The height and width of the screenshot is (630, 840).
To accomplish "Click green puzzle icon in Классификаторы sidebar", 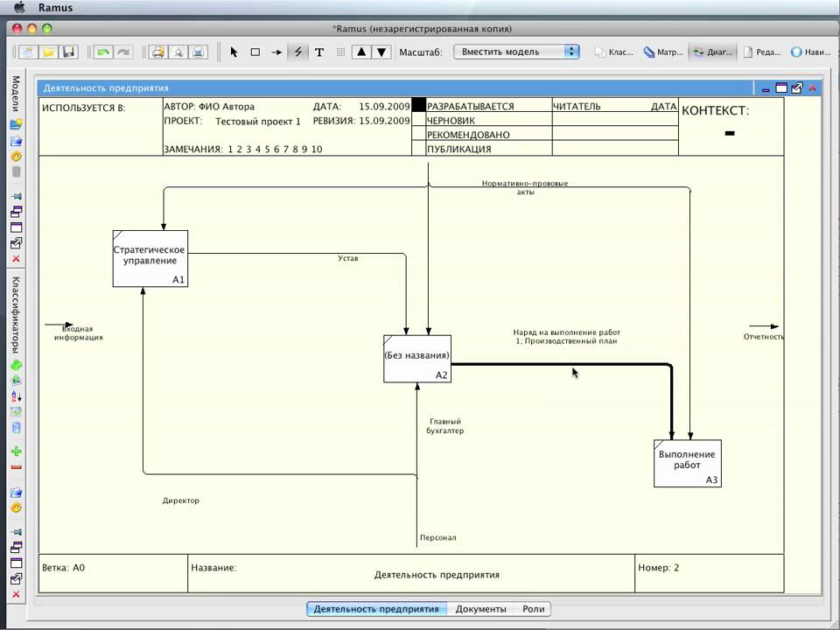I will [16, 366].
